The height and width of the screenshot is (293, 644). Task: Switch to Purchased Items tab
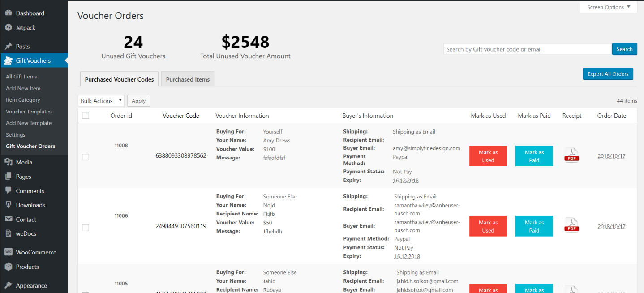[x=188, y=79]
